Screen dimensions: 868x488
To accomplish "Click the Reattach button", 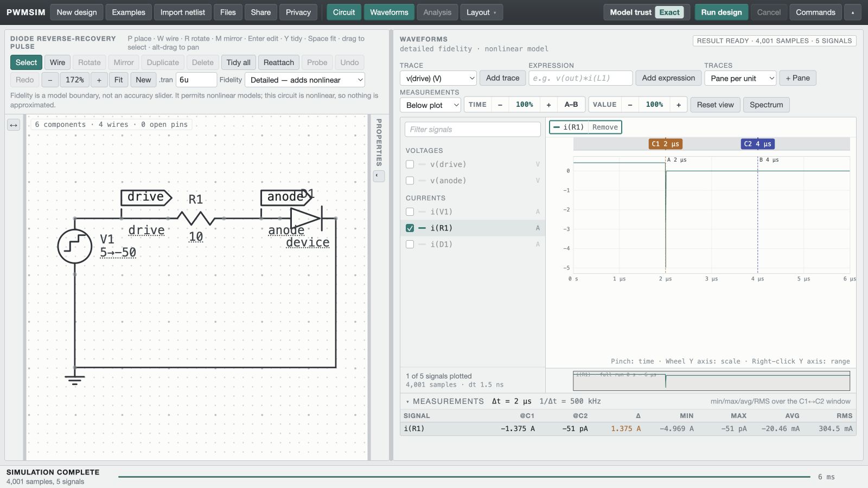I will click(x=279, y=62).
